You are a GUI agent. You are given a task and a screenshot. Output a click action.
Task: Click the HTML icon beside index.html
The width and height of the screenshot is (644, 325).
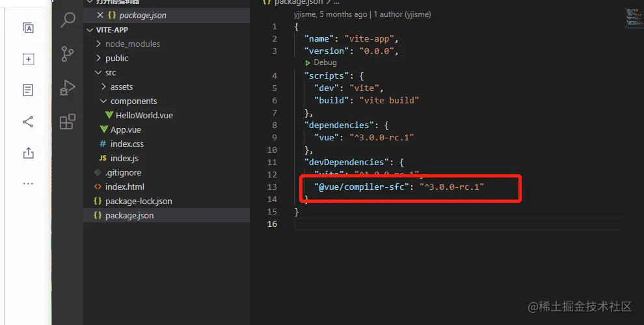(98, 187)
